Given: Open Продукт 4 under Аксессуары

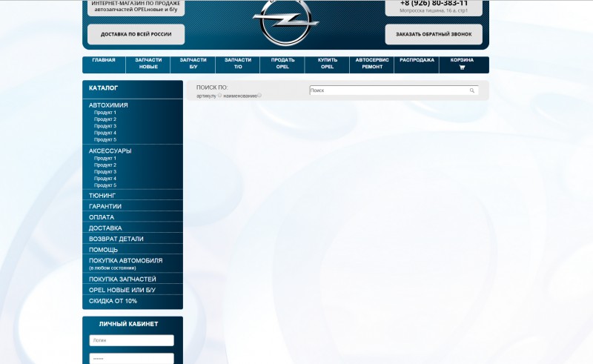Looking at the screenshot, I should click(105, 179).
